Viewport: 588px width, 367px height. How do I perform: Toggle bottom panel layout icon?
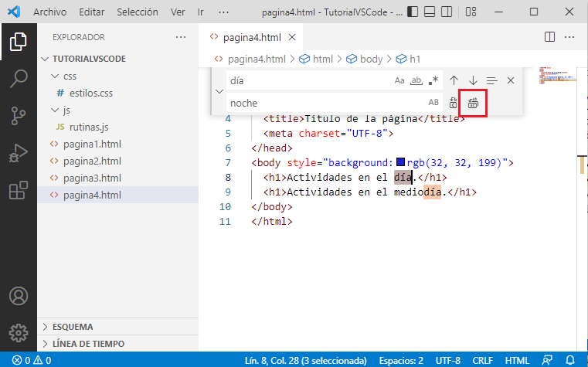430,12
